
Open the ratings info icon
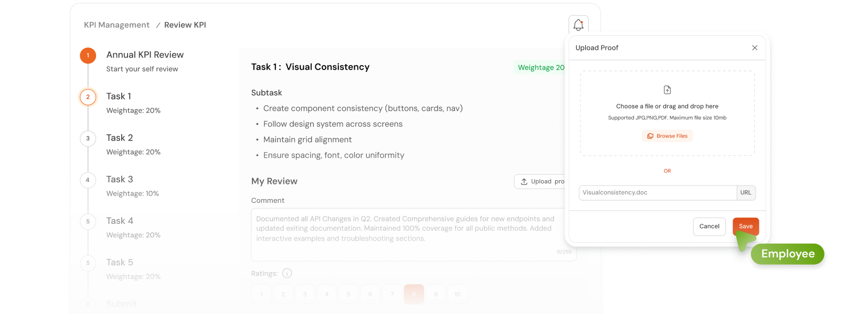pyautogui.click(x=287, y=273)
